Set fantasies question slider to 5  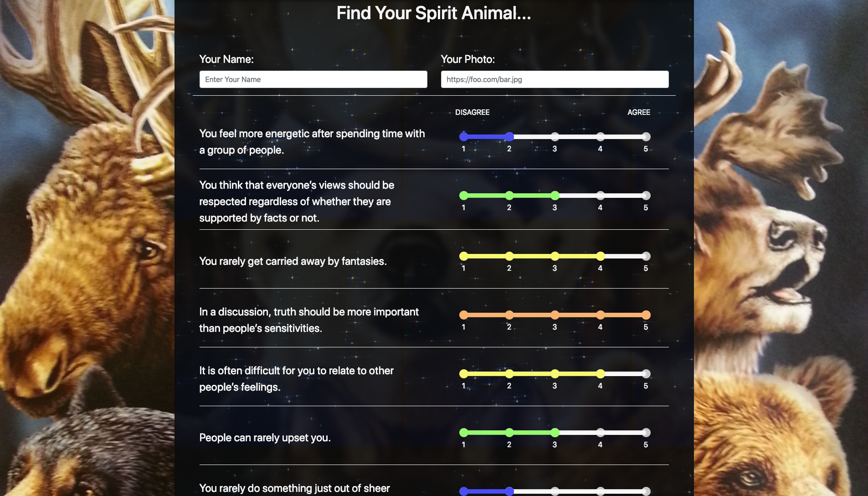point(646,256)
